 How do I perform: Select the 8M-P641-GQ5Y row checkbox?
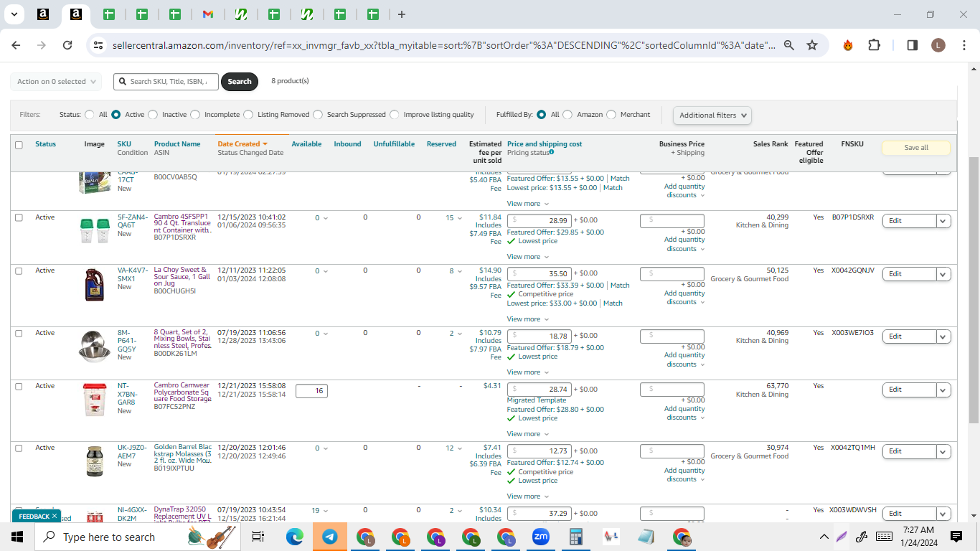coord(19,333)
